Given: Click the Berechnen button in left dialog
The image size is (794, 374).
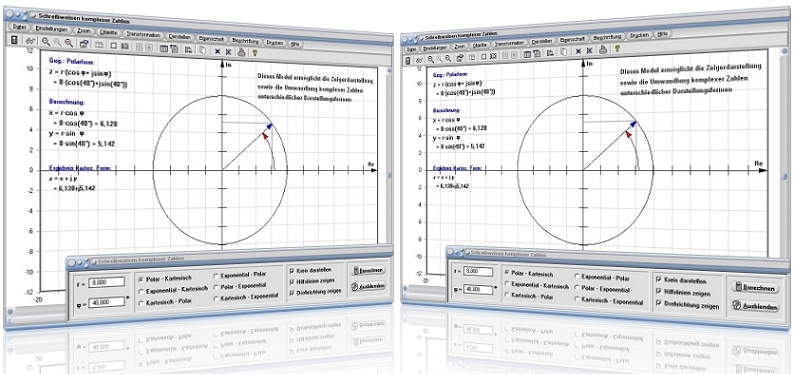Looking at the screenshot, I should pyautogui.click(x=368, y=270).
